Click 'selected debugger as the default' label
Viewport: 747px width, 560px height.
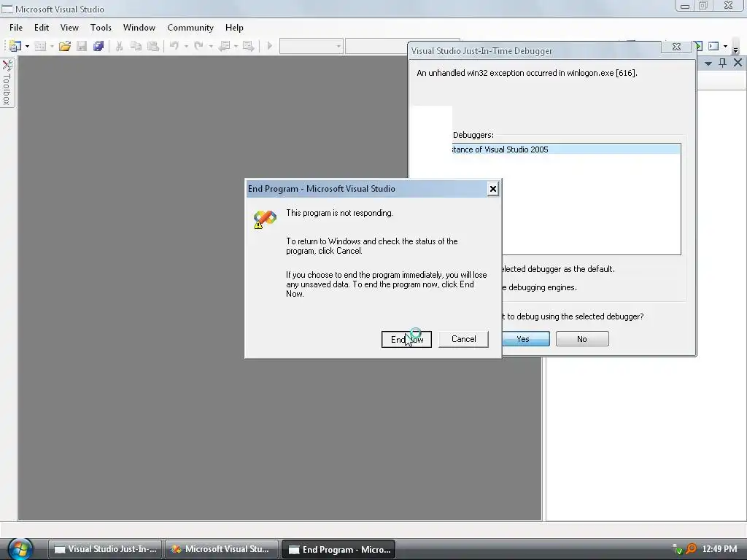tap(557, 269)
